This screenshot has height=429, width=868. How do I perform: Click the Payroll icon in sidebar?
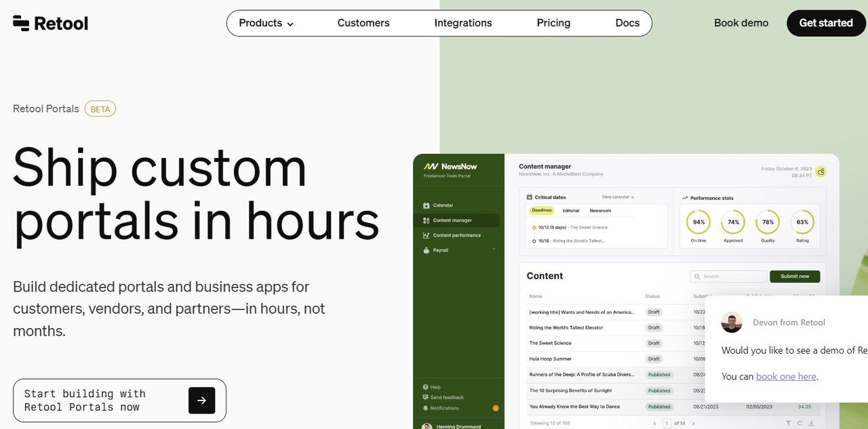(x=426, y=250)
